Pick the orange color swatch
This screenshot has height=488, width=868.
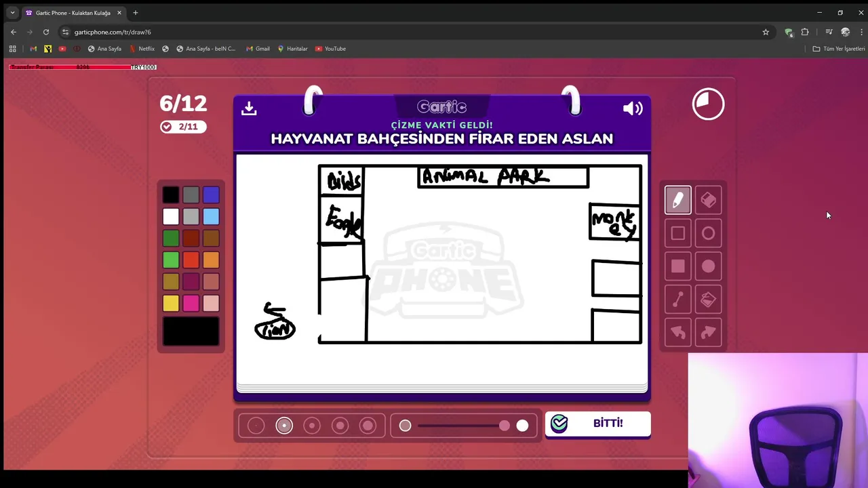pyautogui.click(x=211, y=260)
